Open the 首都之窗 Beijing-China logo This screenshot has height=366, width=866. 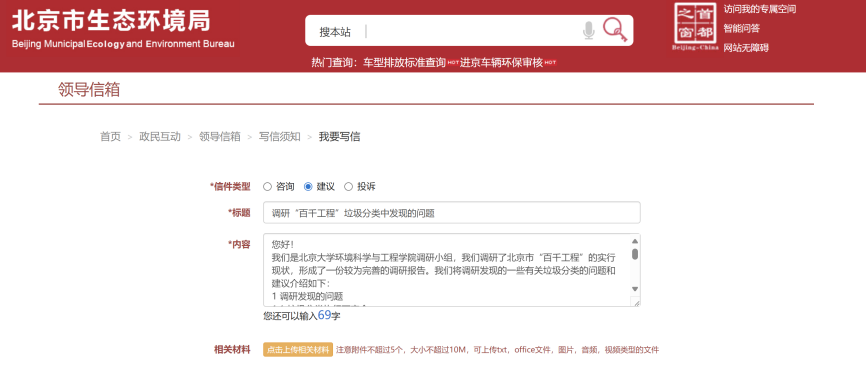(x=695, y=26)
